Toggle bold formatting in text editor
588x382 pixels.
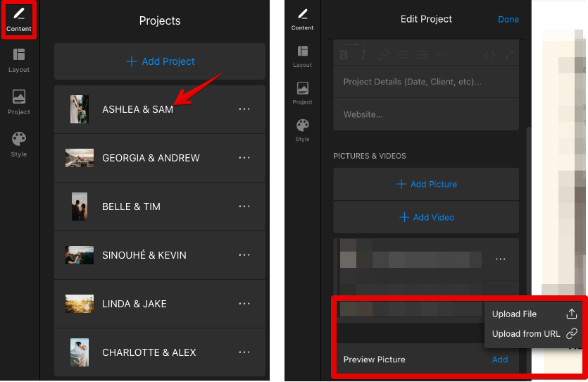click(344, 55)
